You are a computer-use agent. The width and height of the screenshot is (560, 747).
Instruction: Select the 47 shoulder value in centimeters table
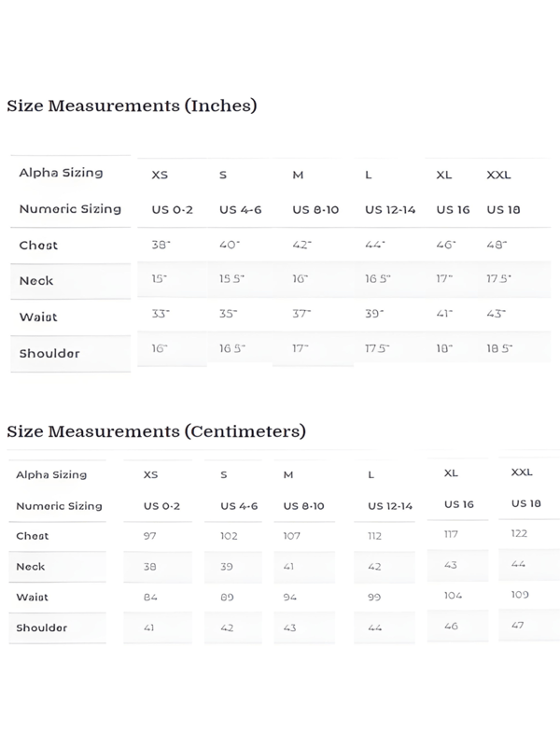(518, 625)
